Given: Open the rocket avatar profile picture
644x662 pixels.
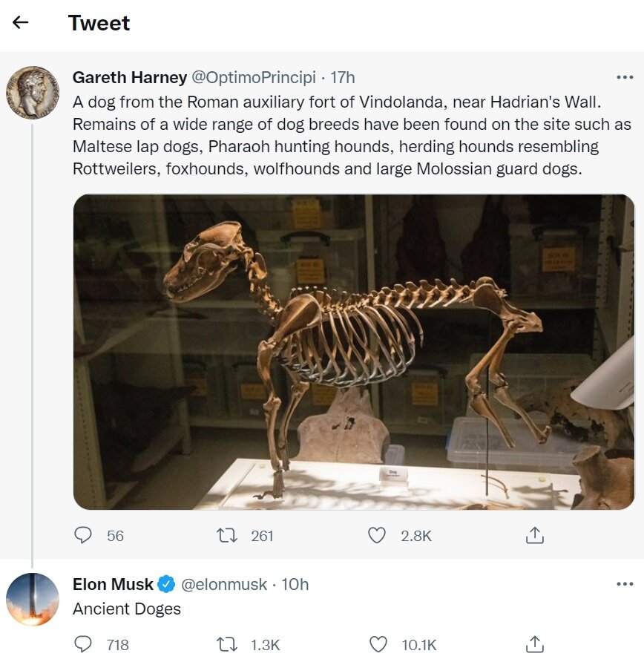Looking at the screenshot, I should 32,599.
